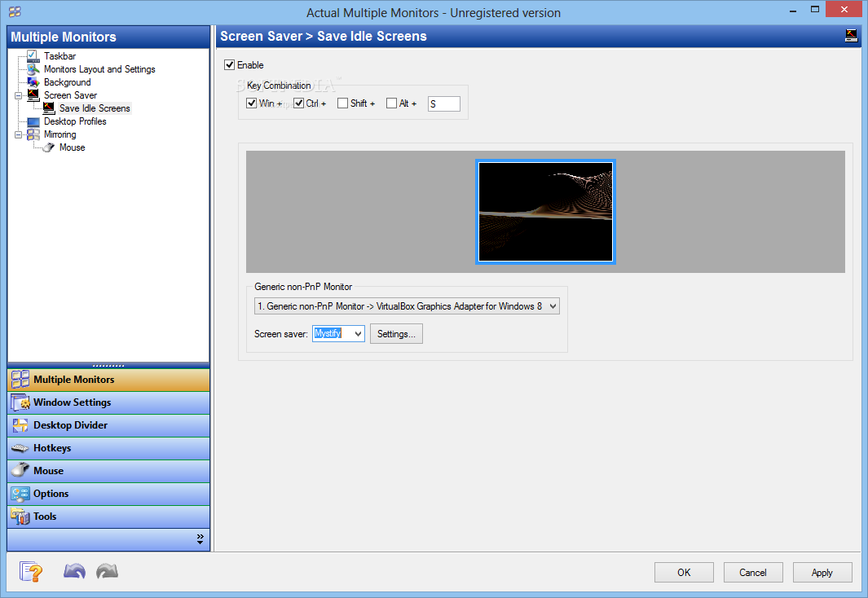Select Background in the tree

coord(68,81)
